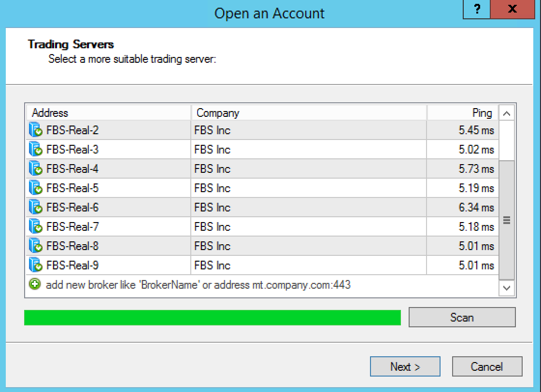Proceed with the Next > button

coord(405,366)
